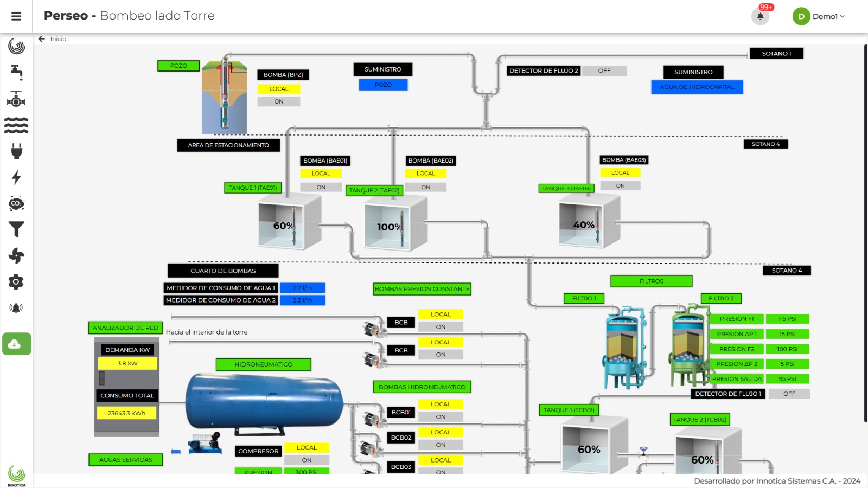868x488 pixels.
Task: Click the AGUAS SERVIDAS label
Action: [126, 460]
